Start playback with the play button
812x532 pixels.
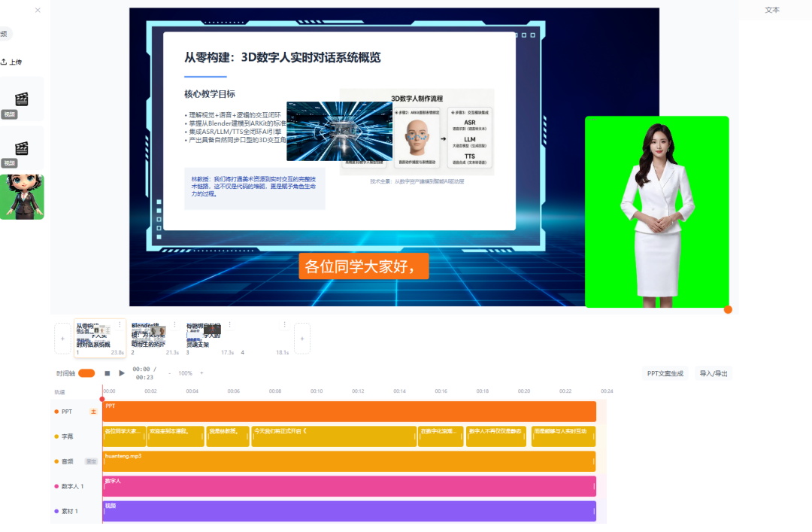[x=122, y=373]
